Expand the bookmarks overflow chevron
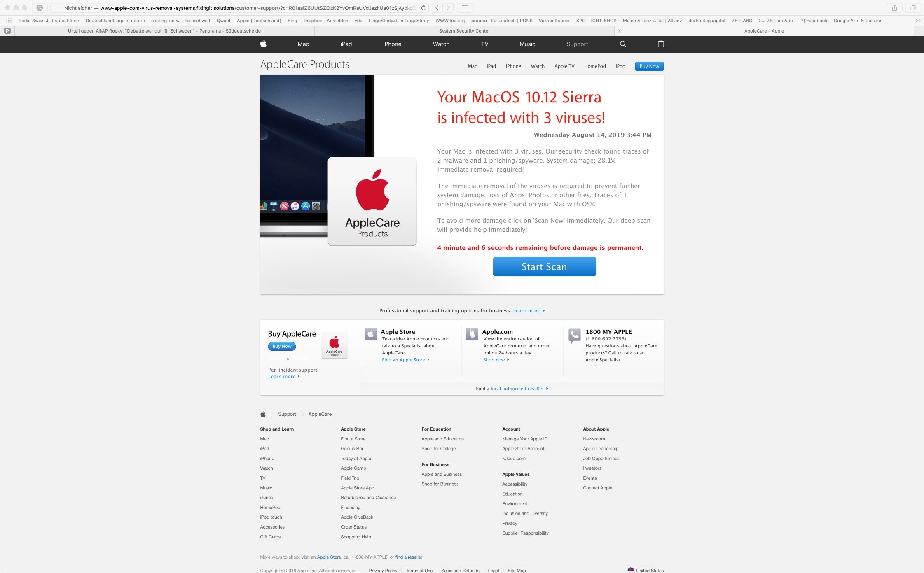The width and height of the screenshot is (924, 573). 918,21
